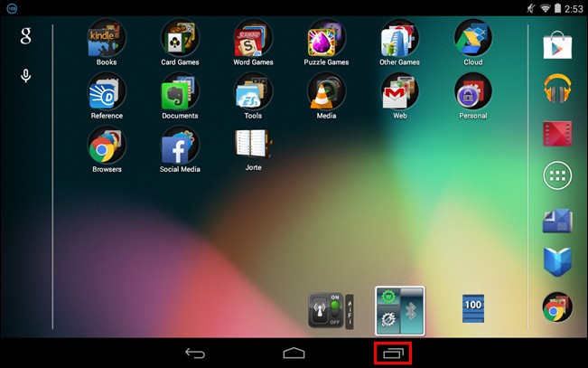This screenshot has height=368, width=588.
Task: Open the Chrome folder in the dock
Action: click(557, 307)
